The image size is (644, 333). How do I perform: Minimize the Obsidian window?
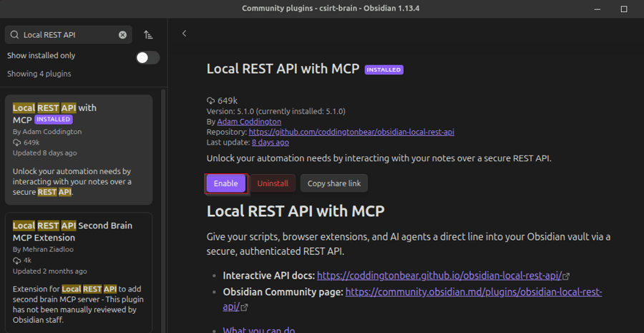pyautogui.click(x=599, y=9)
